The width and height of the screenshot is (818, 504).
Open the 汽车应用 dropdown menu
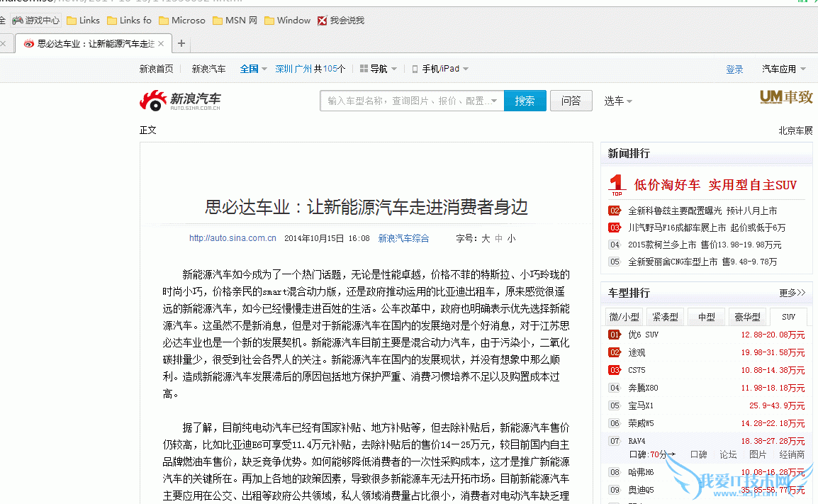[783, 69]
